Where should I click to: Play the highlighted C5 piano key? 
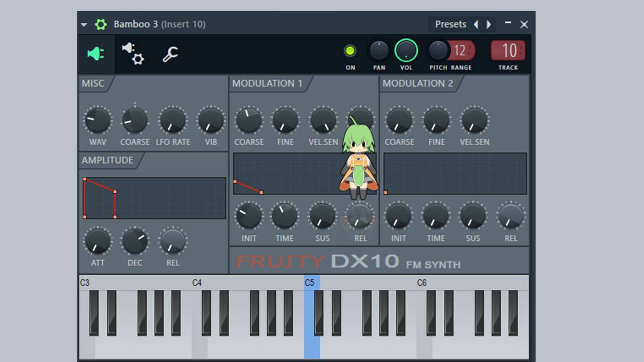[312, 317]
